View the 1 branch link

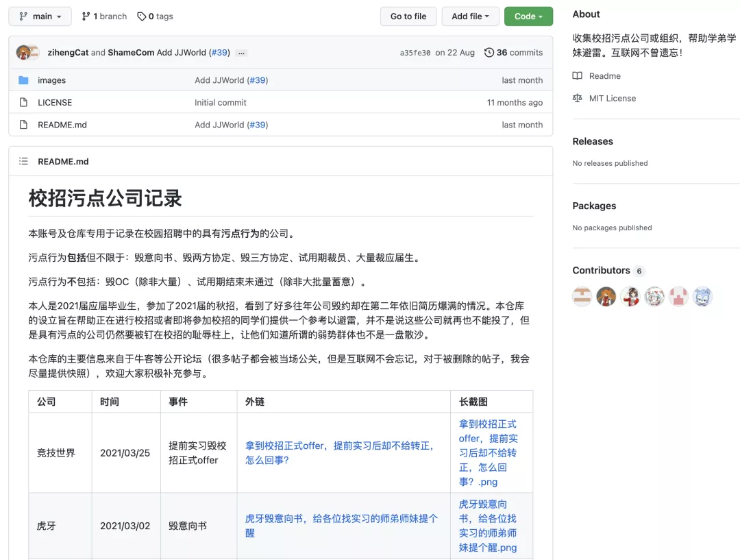click(x=104, y=16)
